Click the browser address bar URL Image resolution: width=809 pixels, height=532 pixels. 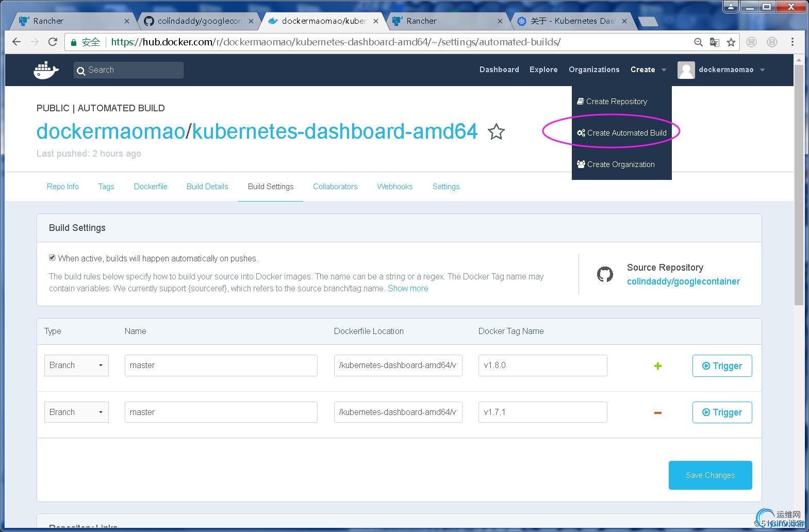[x=336, y=42]
